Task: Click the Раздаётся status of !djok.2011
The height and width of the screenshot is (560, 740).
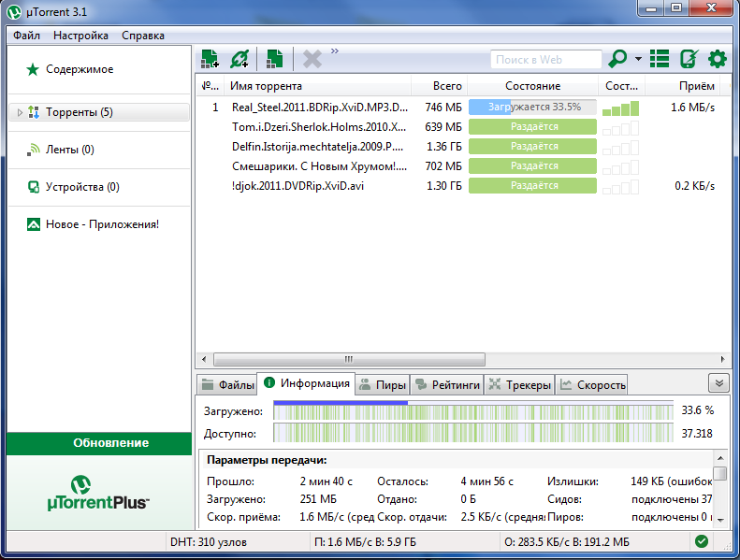Action: point(533,185)
